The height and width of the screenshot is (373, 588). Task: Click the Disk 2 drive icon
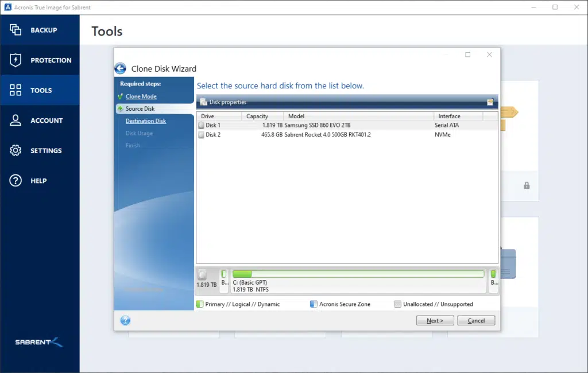pyautogui.click(x=202, y=135)
